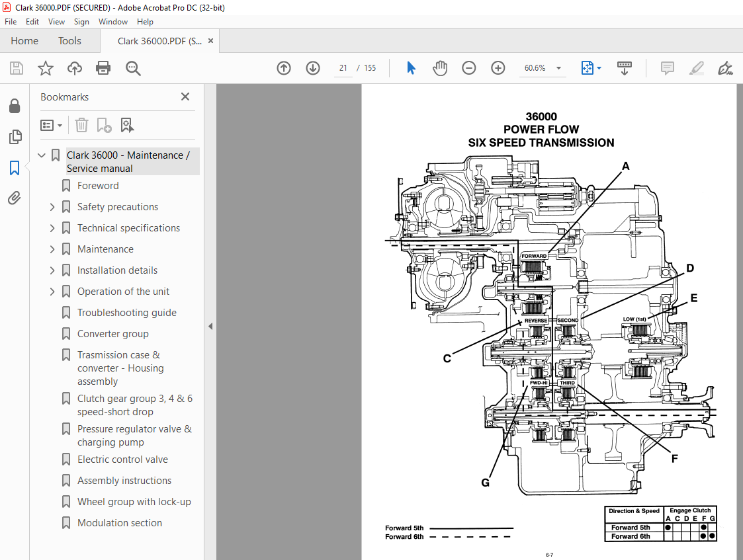This screenshot has width=743, height=560.
Task: Open Clutch gear group bookmark
Action: 135,405
